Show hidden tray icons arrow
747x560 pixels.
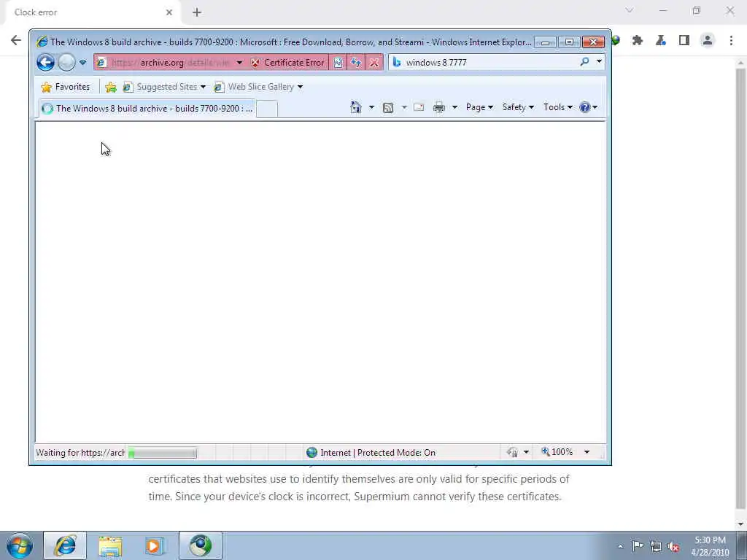(x=620, y=547)
